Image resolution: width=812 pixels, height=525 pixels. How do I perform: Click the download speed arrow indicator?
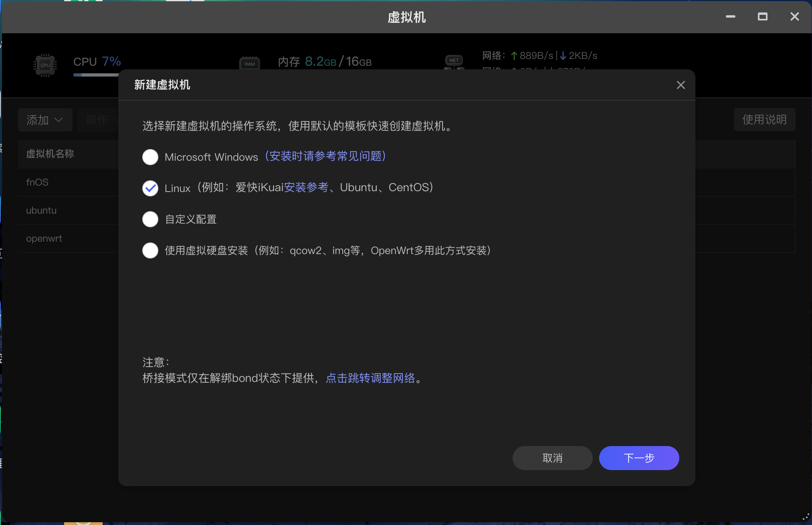[563, 56]
